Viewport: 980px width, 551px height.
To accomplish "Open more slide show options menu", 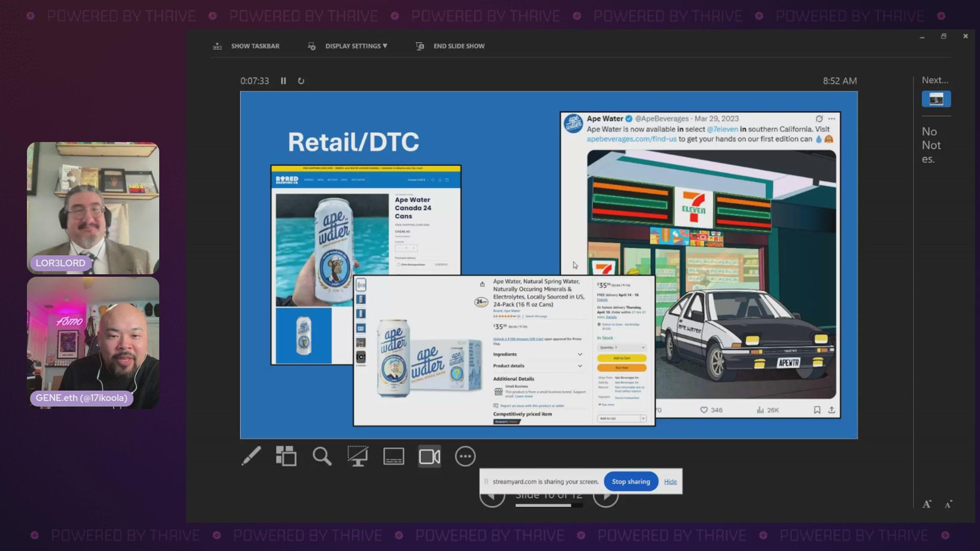I will pyautogui.click(x=465, y=456).
